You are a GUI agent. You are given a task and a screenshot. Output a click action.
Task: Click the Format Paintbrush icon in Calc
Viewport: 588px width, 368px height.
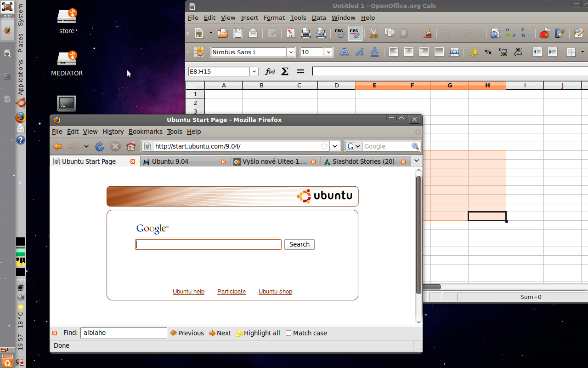pos(428,33)
